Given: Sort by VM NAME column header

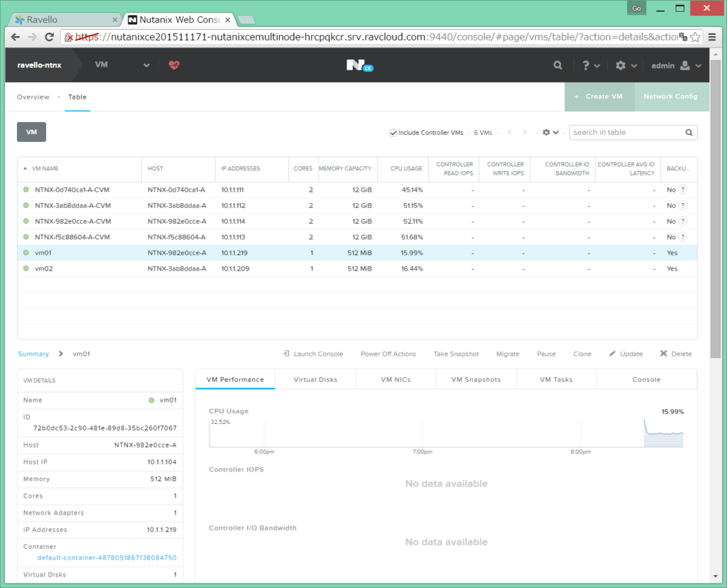Looking at the screenshot, I should point(45,168).
